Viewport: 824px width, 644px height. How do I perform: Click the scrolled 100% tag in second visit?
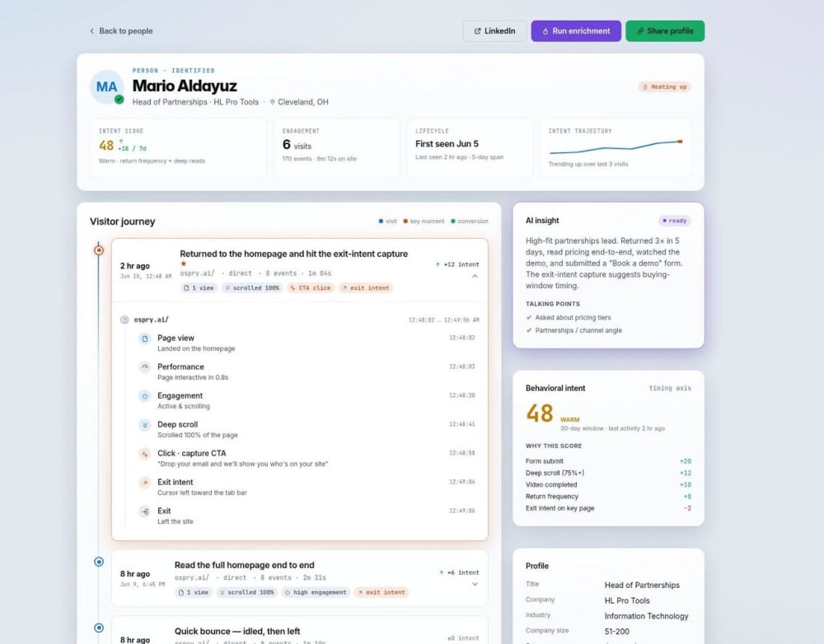coord(246,592)
